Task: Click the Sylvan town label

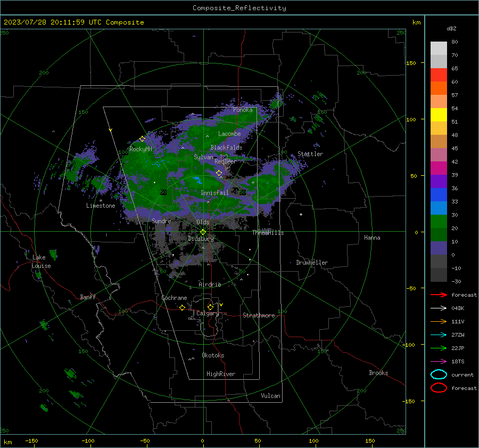Action: coord(203,157)
